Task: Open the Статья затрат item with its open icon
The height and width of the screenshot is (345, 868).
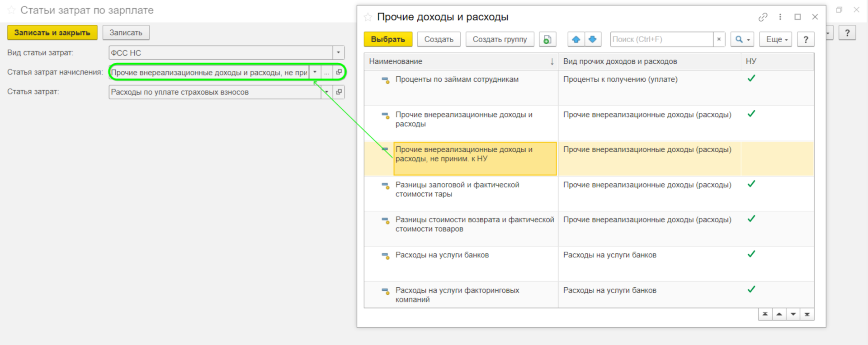Action: [339, 92]
